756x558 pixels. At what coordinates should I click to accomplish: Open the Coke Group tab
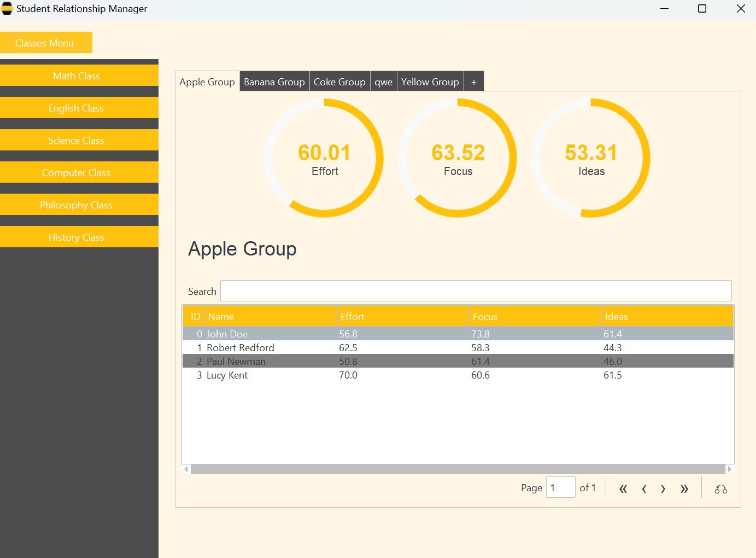339,82
